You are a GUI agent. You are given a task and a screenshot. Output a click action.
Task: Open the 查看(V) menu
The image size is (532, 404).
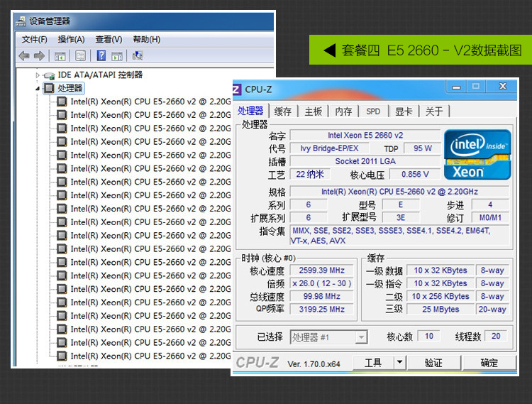pos(109,39)
